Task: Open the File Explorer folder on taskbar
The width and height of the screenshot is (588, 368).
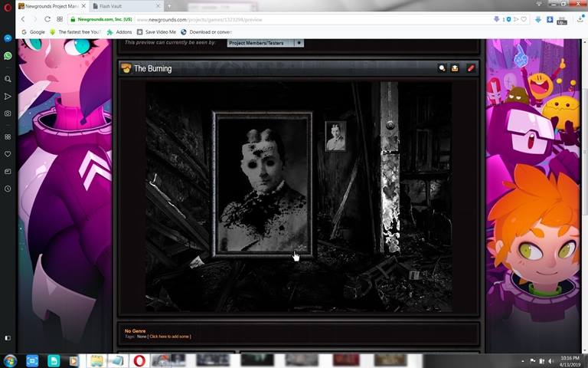Action: [96, 361]
